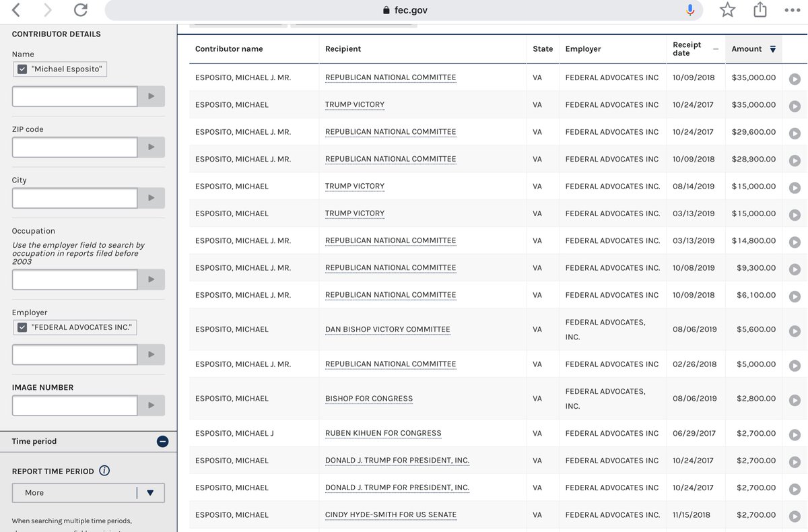Click the browser overflow menu dots
The height and width of the screenshot is (532, 808).
pos(792,10)
